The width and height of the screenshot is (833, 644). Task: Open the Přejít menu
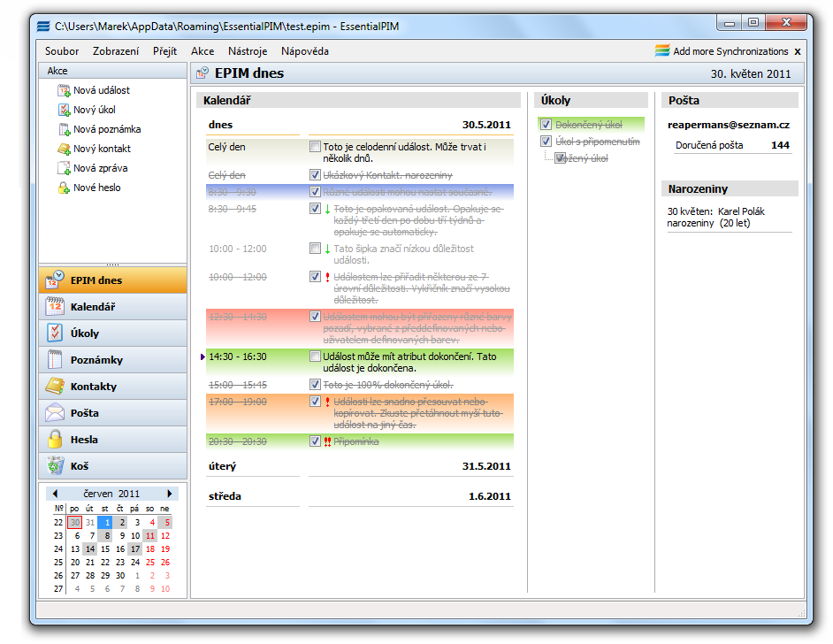click(x=164, y=51)
